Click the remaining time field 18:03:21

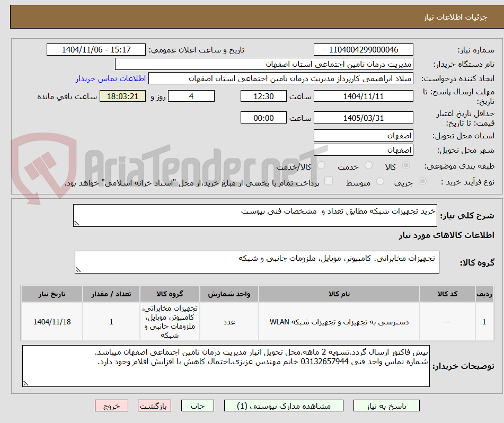pos(122,96)
